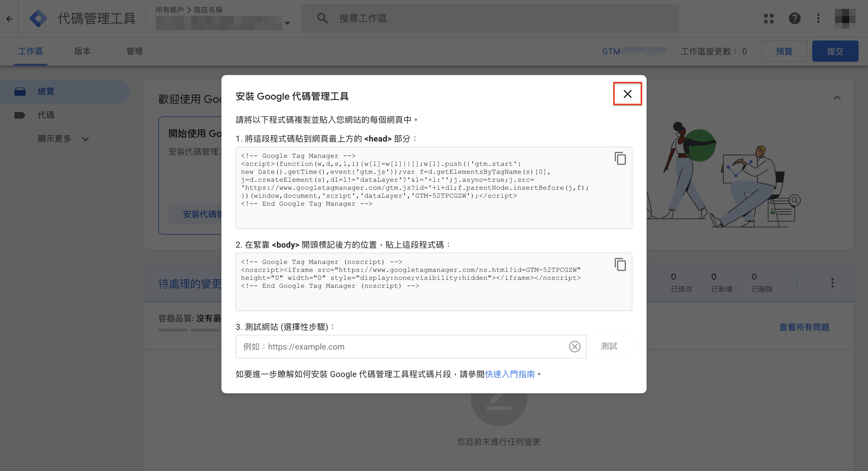
Task: Click the 所有帳戶 breadcrumb
Action: point(169,10)
